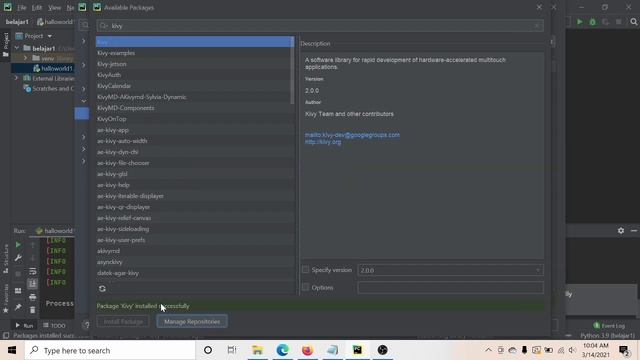Click the Search Everywhere magnifier icon
640x360 pixels.
[634, 22]
